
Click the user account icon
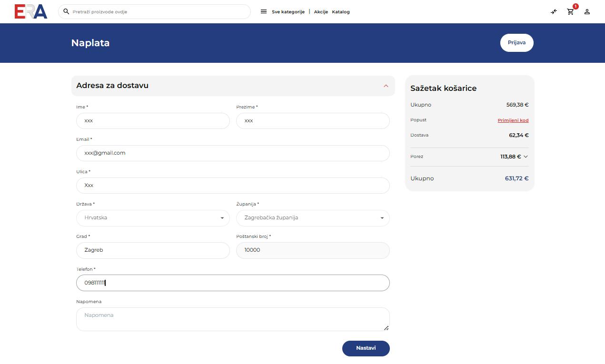coord(587,12)
